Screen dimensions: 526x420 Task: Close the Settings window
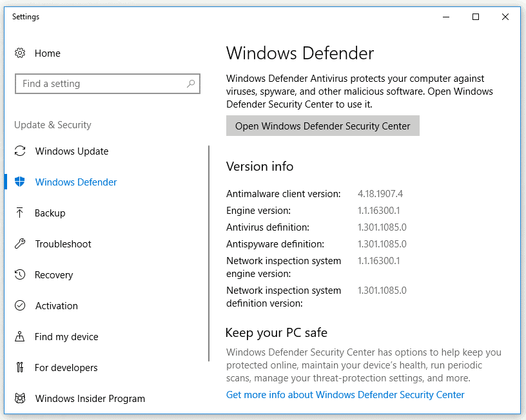[x=505, y=17]
